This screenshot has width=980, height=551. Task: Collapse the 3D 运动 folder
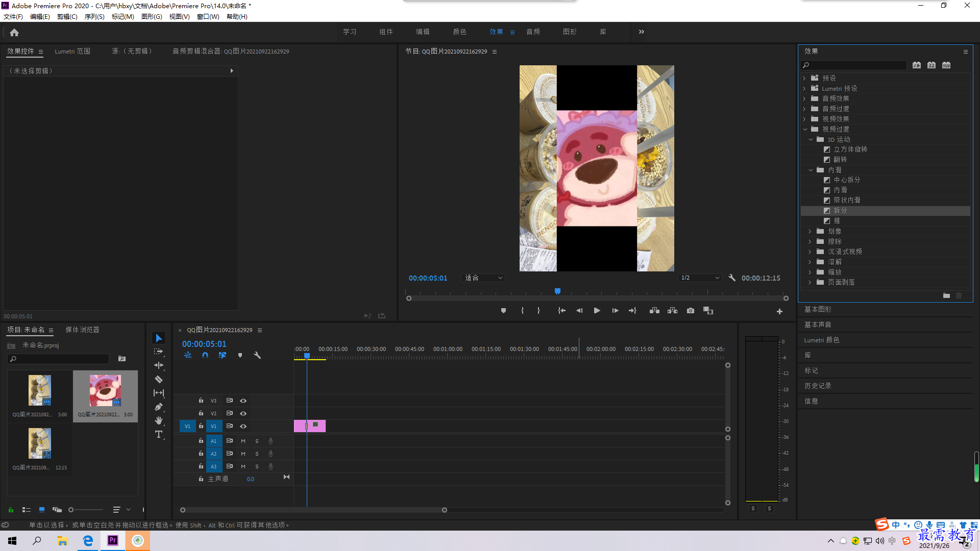point(811,139)
